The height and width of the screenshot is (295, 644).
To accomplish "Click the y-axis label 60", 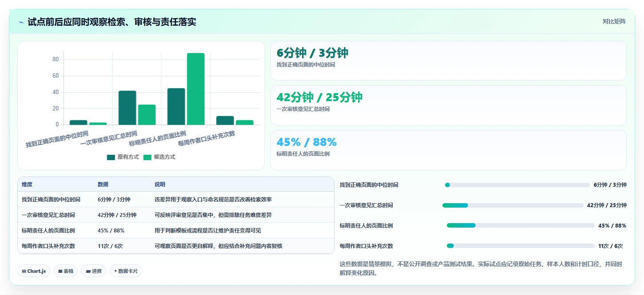I will click(55, 76).
